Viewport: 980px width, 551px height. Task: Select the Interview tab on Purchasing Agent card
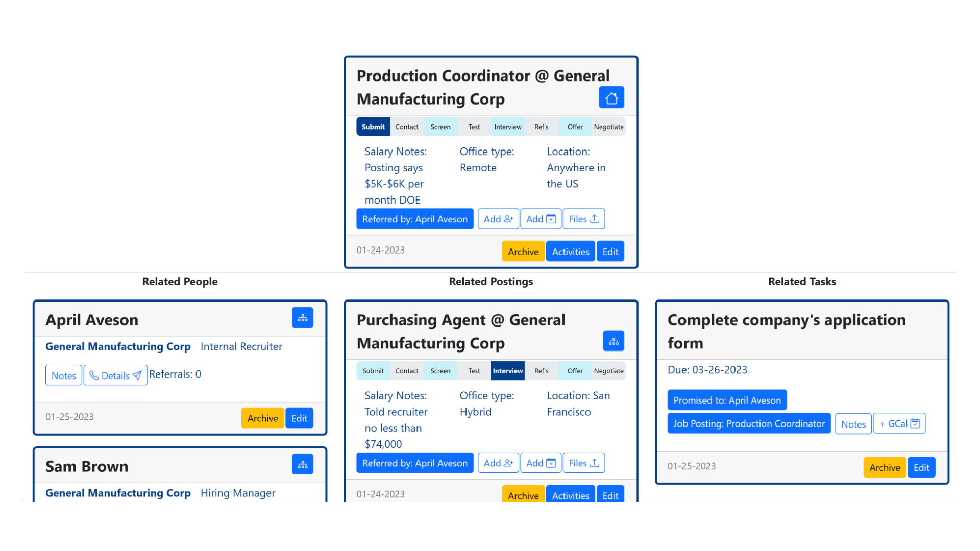(507, 371)
